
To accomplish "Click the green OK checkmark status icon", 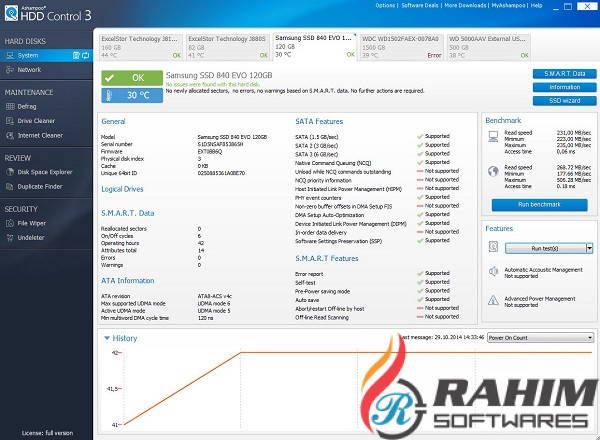I will 109,78.
